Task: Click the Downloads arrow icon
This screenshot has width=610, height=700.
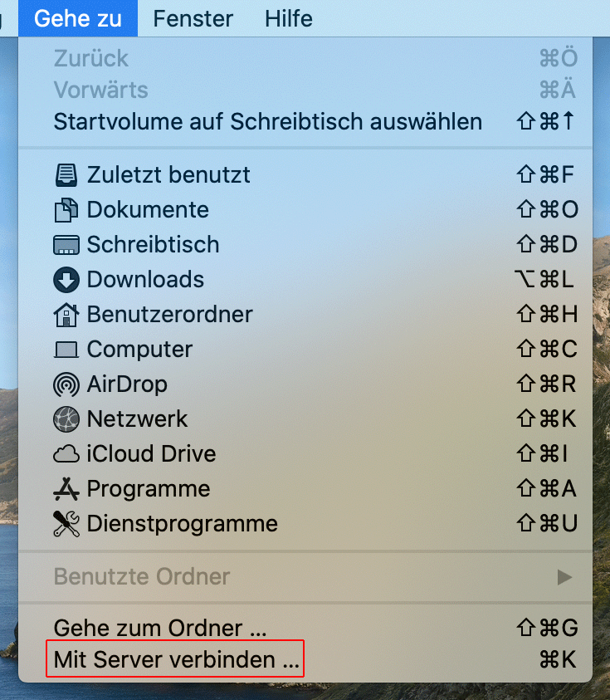Action: [x=66, y=280]
